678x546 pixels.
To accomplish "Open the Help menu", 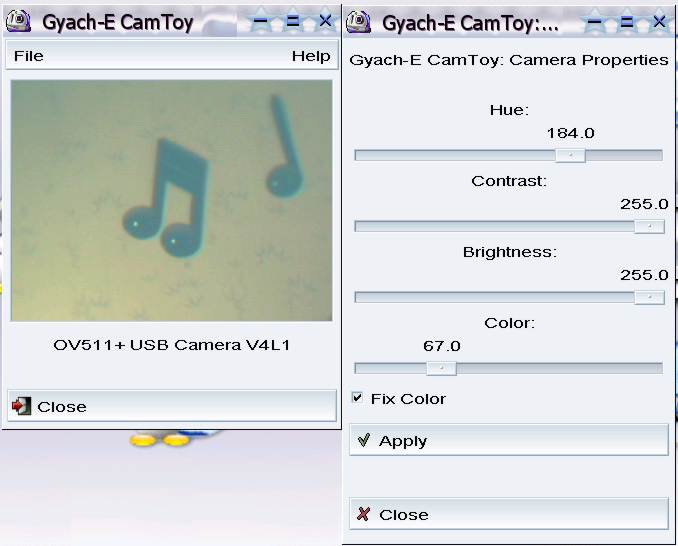I will 310,56.
